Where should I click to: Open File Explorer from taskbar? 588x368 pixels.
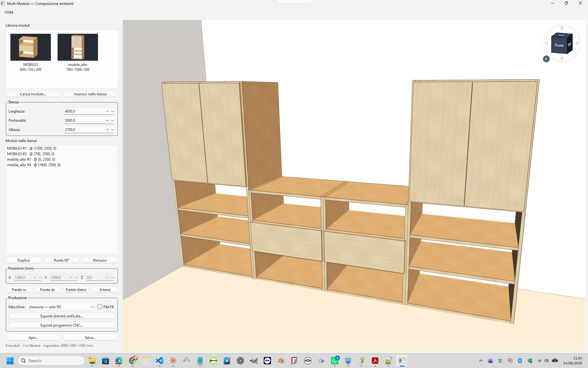[x=92, y=361]
